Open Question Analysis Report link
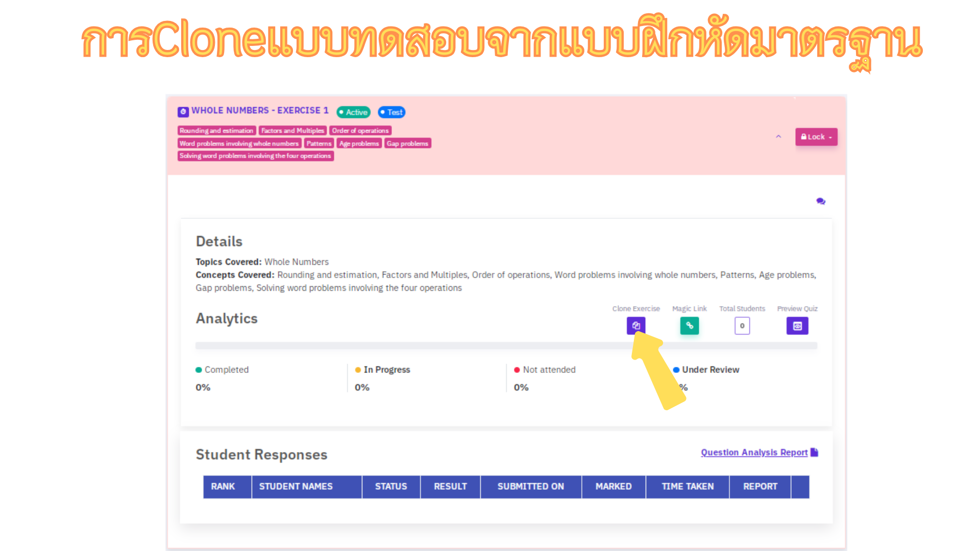 (x=753, y=453)
